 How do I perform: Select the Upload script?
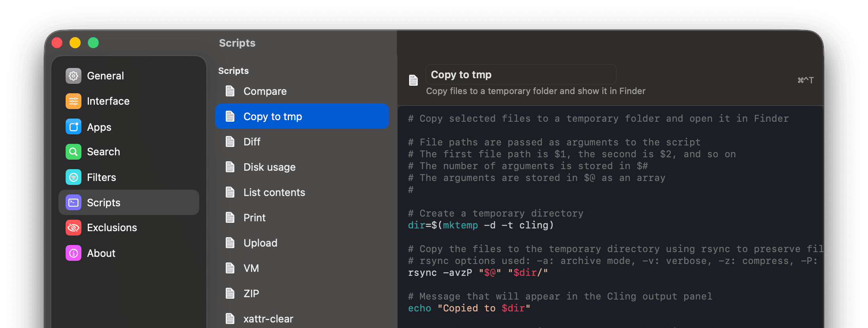tap(302, 243)
